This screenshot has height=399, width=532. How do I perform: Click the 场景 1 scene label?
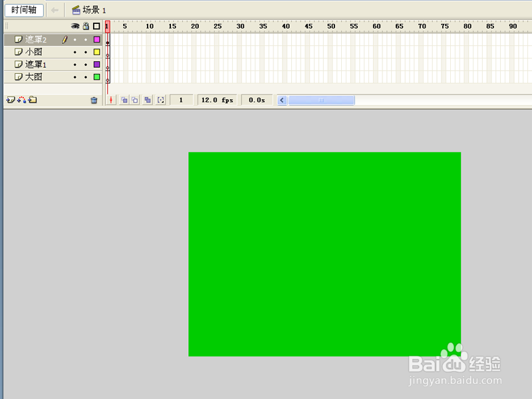pos(89,10)
